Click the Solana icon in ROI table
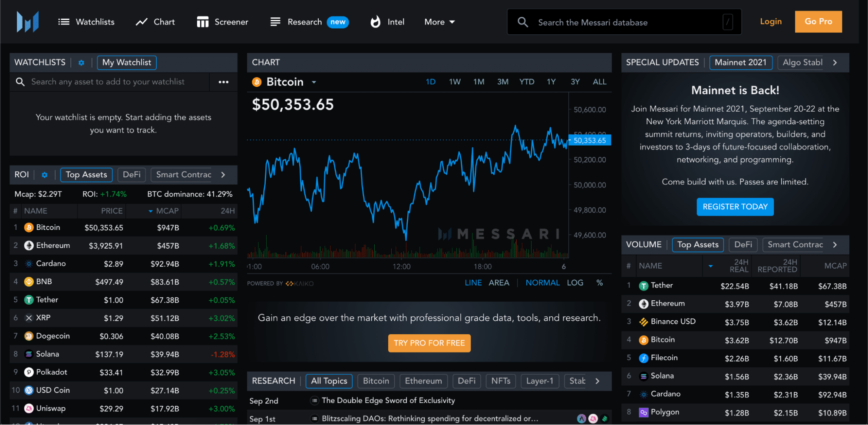868x425 pixels. (x=29, y=354)
